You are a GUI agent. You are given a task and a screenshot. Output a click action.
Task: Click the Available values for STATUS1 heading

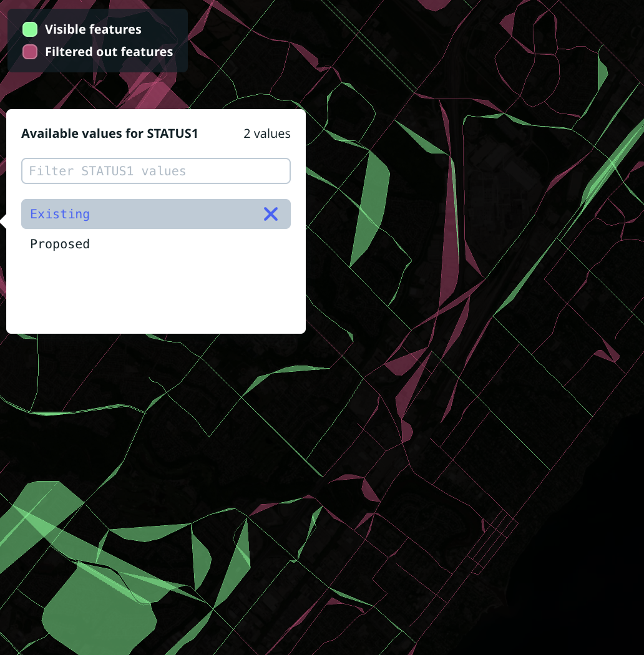tap(109, 133)
